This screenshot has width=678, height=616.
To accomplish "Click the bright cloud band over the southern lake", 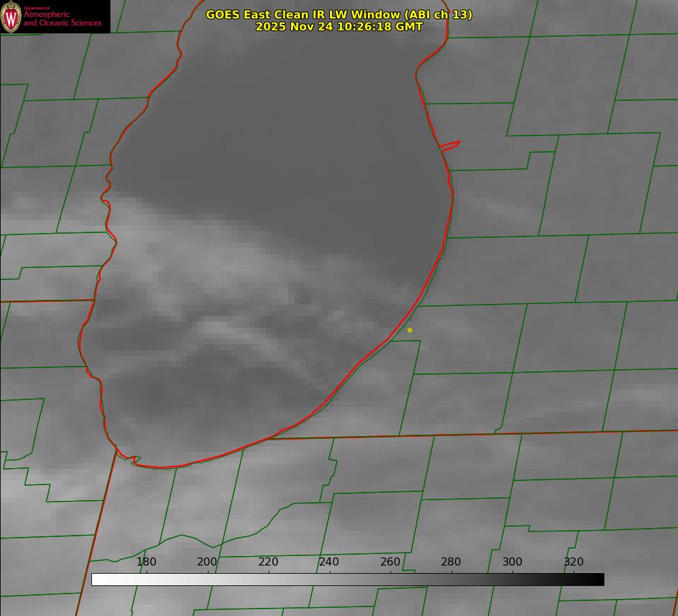I will pyautogui.click(x=242, y=328).
